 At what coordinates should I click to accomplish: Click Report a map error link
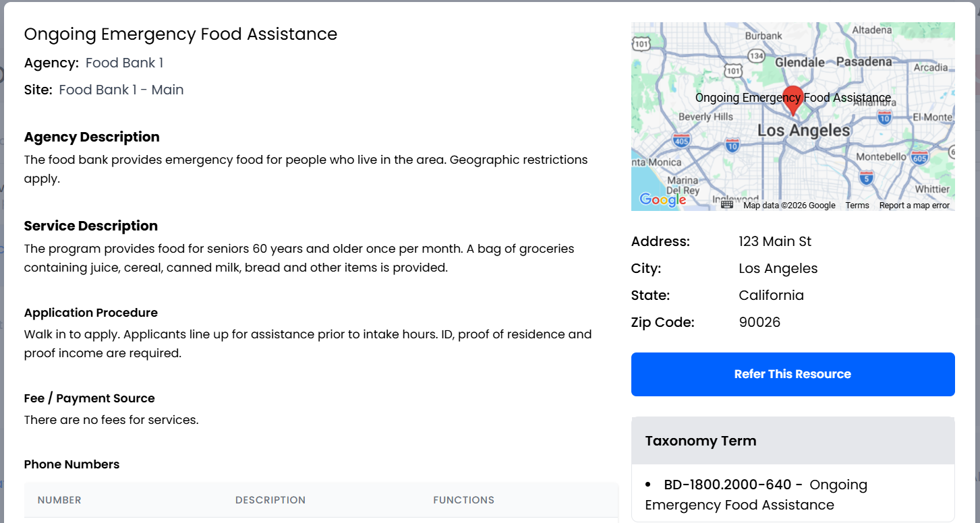pyautogui.click(x=914, y=206)
